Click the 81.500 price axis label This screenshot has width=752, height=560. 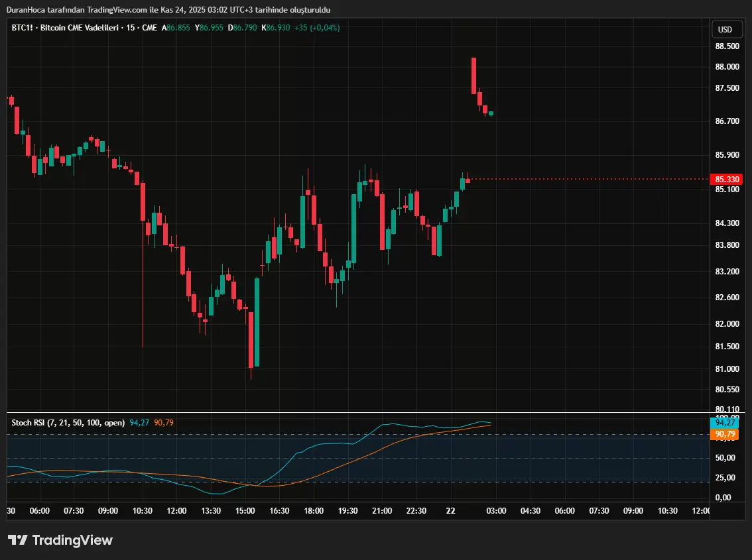727,346
